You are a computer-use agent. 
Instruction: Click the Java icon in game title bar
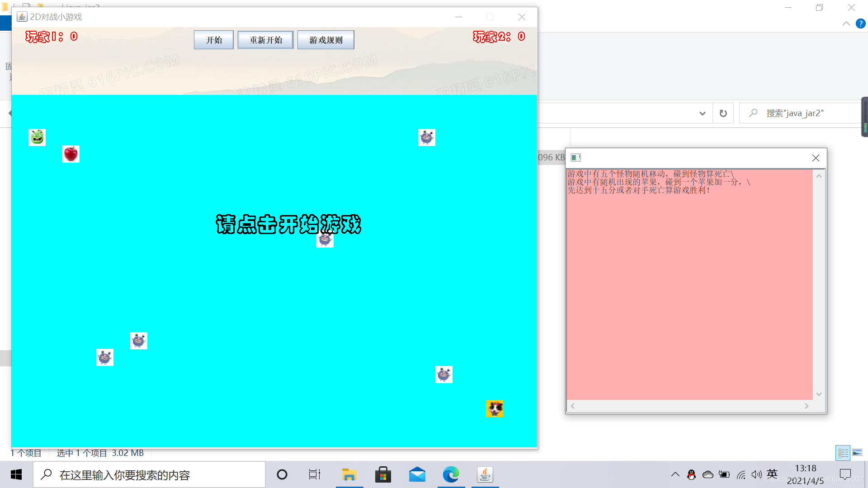[x=22, y=17]
